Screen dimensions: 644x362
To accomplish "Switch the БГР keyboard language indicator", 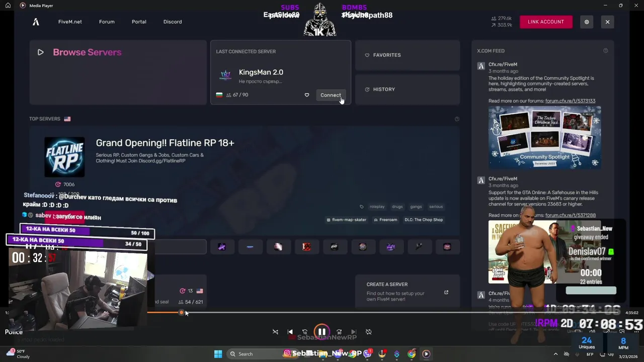I will [590, 354].
